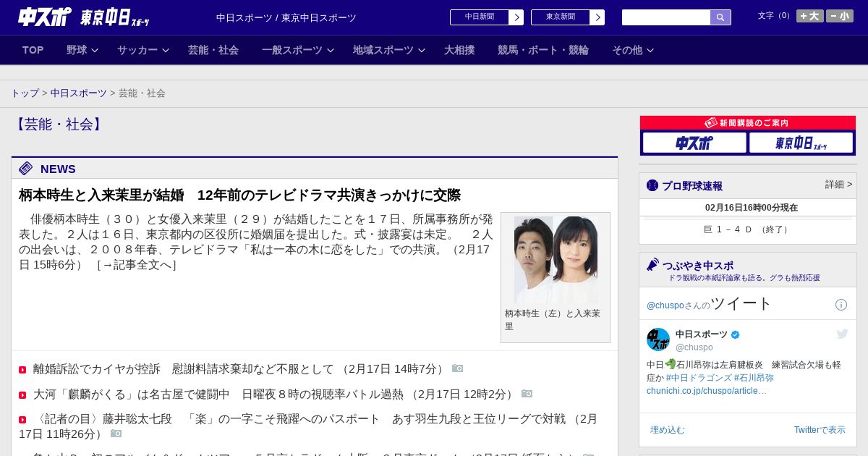The image size is (868, 456).
Task: Click camera icon beside 麒麟がくる article
Action: click(x=527, y=394)
